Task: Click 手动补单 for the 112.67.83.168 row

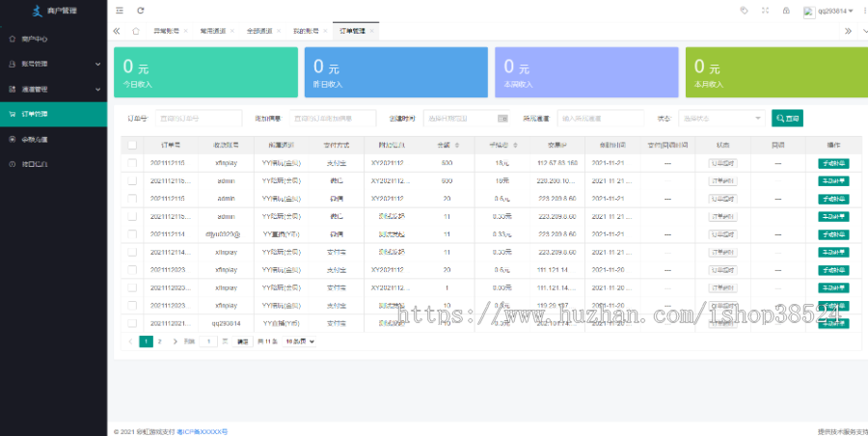Action: 833,163
